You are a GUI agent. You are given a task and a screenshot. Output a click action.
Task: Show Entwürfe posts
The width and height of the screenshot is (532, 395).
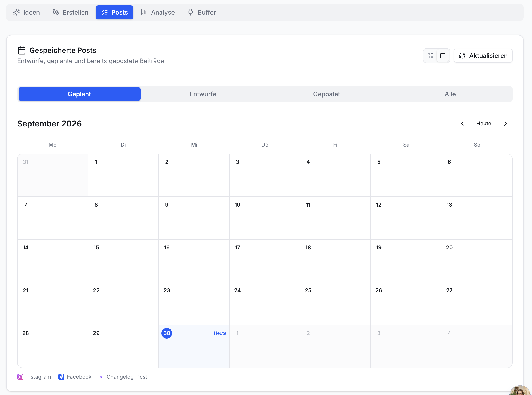pyautogui.click(x=203, y=94)
